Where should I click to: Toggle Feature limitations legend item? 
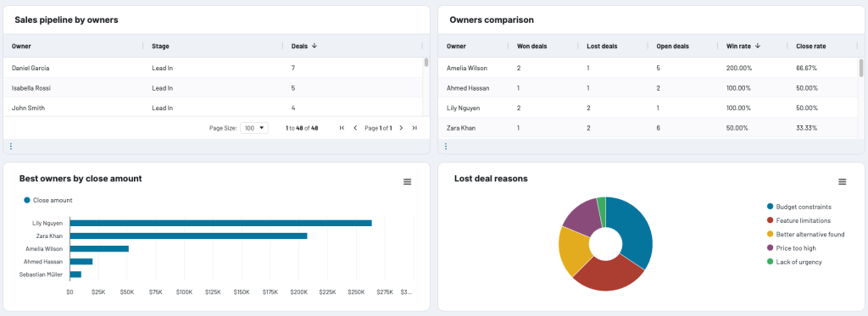pyautogui.click(x=798, y=220)
